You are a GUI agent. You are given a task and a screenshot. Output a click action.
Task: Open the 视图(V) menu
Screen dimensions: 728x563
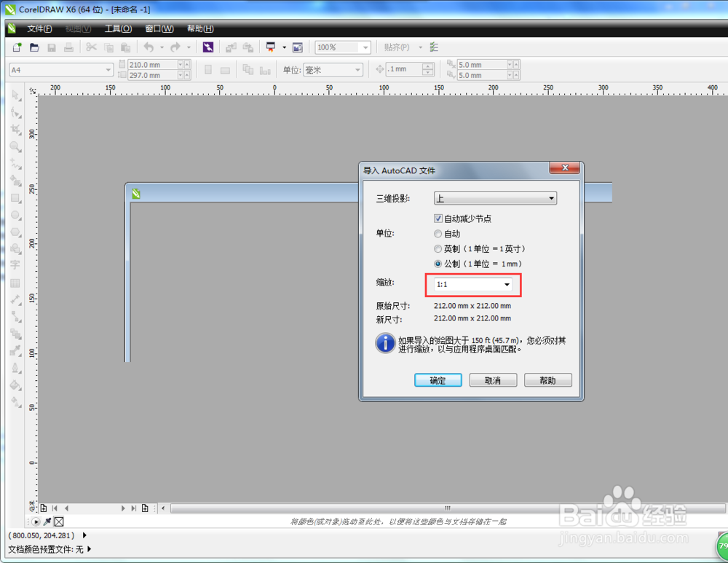click(78, 29)
